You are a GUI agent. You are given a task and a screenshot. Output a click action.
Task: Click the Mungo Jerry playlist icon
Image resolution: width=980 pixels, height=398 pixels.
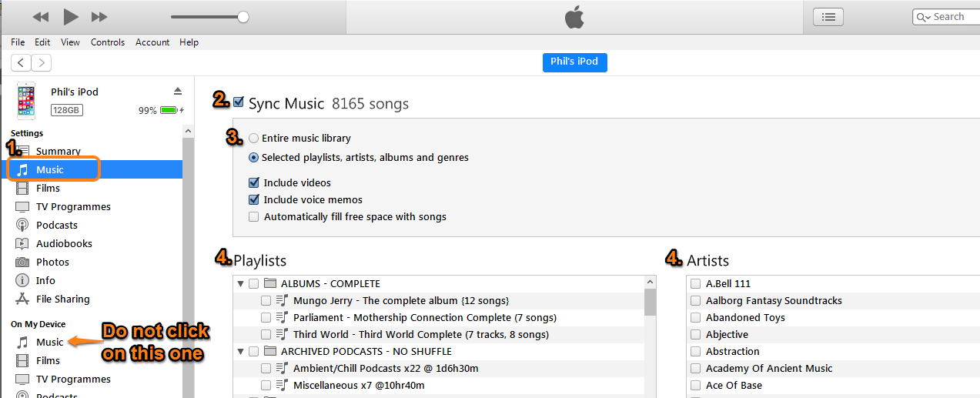(x=282, y=301)
